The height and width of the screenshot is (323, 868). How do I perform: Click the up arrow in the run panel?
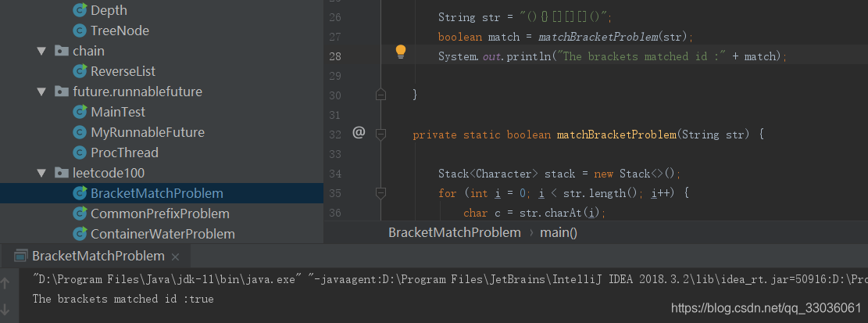pyautogui.click(x=5, y=283)
